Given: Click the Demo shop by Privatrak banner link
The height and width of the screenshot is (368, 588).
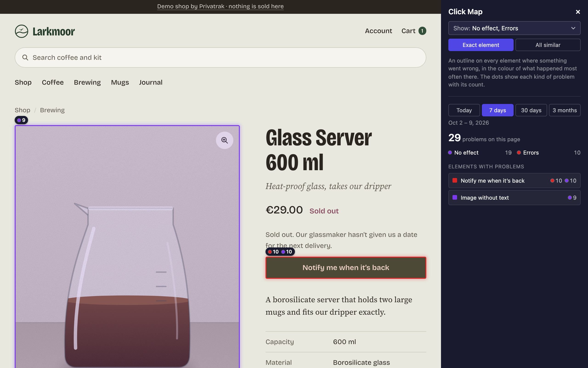Looking at the screenshot, I should [x=220, y=6].
